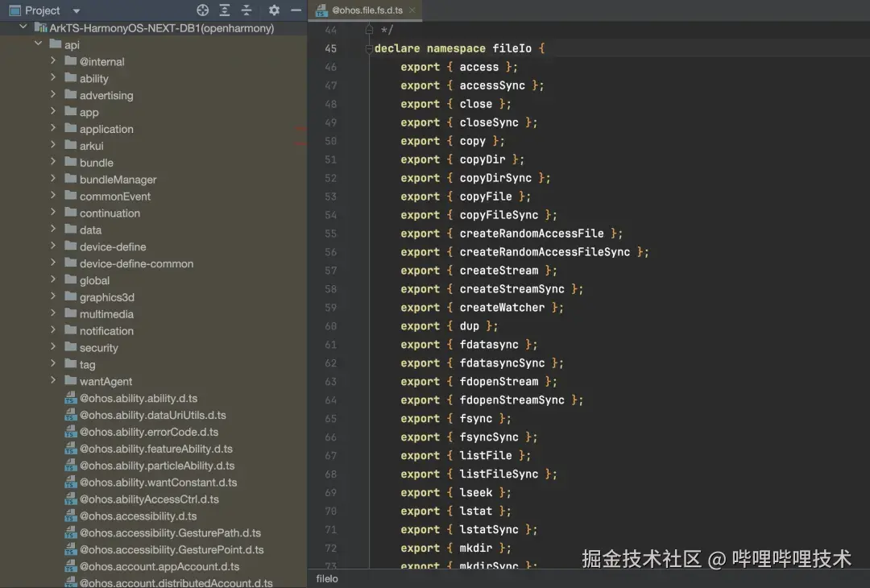
Task: Open @ohos.accessibility.GesturePoint.d.ts file
Action: tap(172, 549)
